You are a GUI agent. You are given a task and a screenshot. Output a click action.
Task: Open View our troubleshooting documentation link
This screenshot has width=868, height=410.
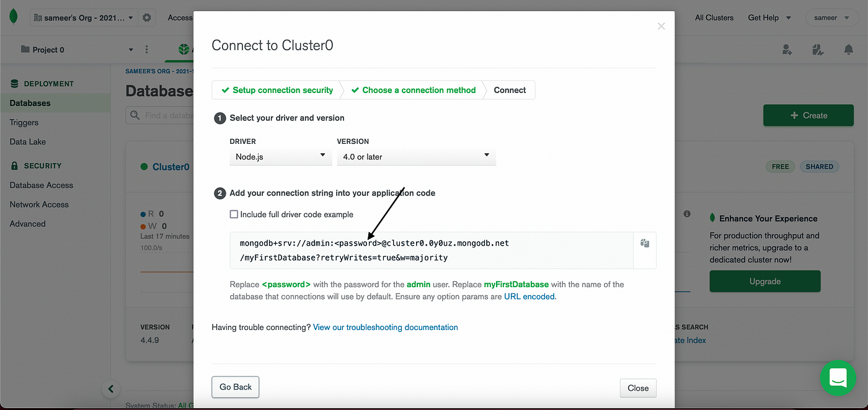coord(386,328)
